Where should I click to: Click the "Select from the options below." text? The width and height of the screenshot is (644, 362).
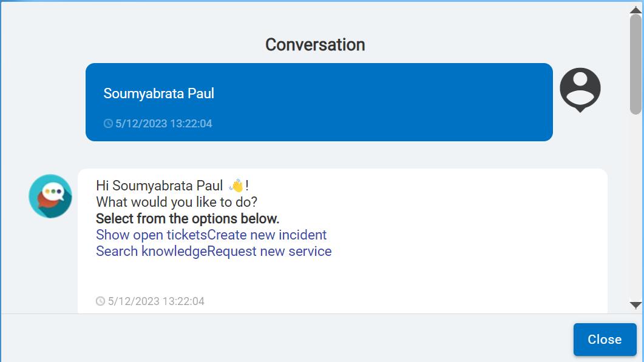pyautogui.click(x=188, y=218)
